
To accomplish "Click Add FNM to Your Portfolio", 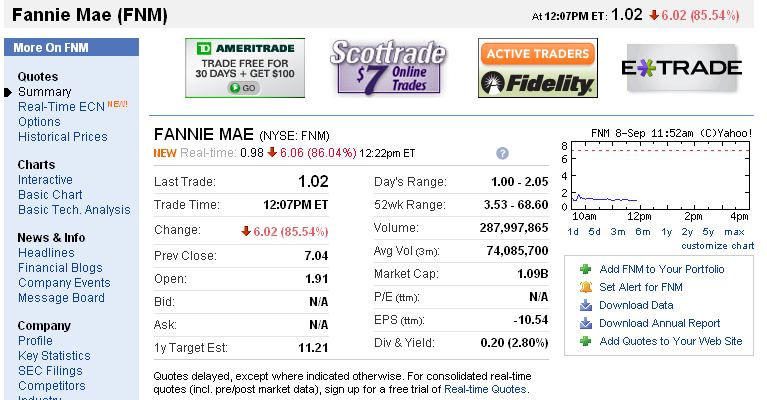I will [x=662, y=269].
